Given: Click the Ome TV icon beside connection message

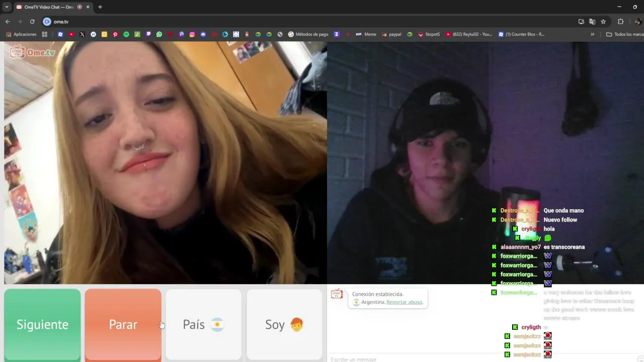Looking at the screenshot, I should 337,294.
